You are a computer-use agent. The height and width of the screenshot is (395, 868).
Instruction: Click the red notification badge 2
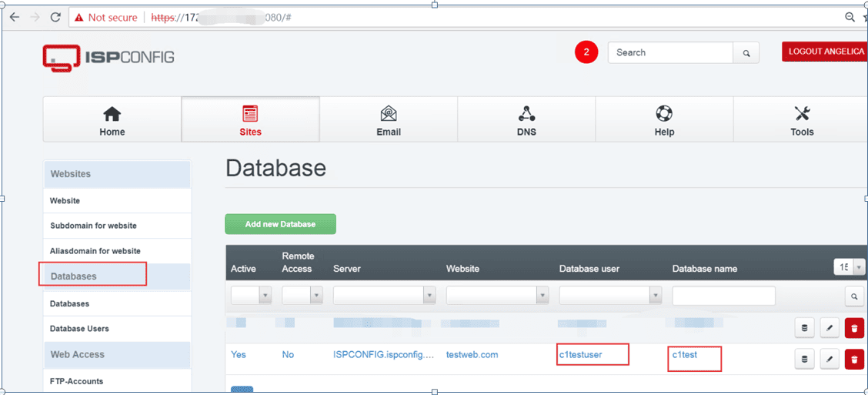pyautogui.click(x=586, y=52)
